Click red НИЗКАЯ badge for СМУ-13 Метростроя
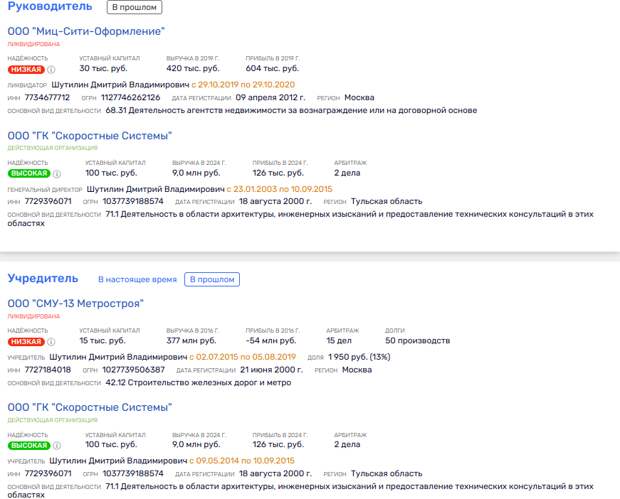620x499 pixels. tap(26, 342)
